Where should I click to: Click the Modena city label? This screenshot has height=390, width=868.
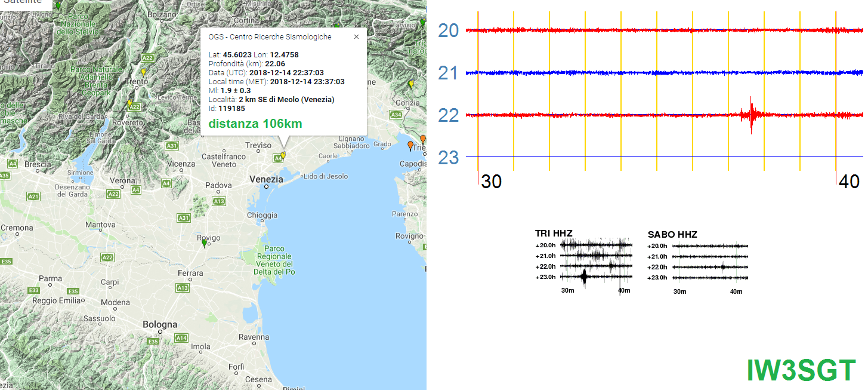[x=115, y=302]
